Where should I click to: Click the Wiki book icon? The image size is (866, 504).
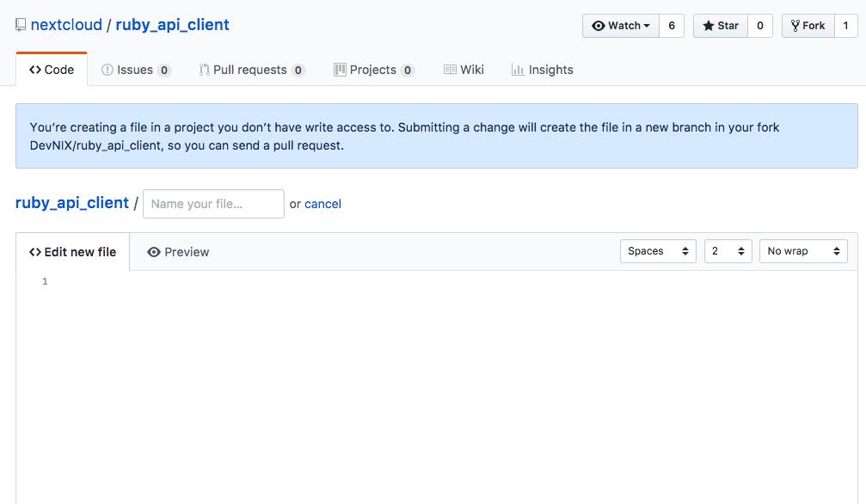coord(450,70)
